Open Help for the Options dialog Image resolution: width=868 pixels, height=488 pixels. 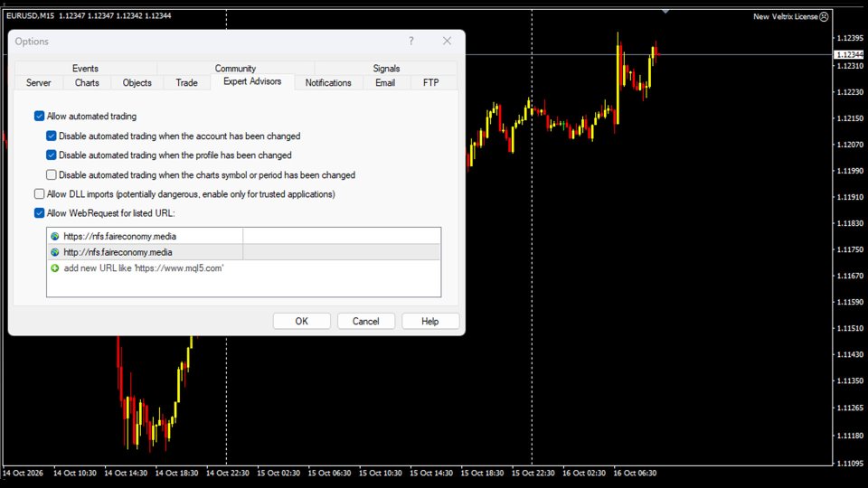430,322
